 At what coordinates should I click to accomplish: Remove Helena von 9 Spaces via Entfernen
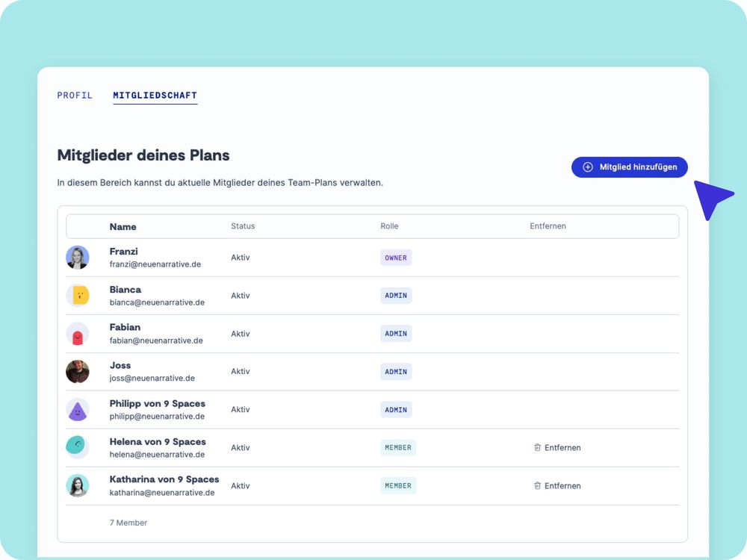[x=557, y=447]
